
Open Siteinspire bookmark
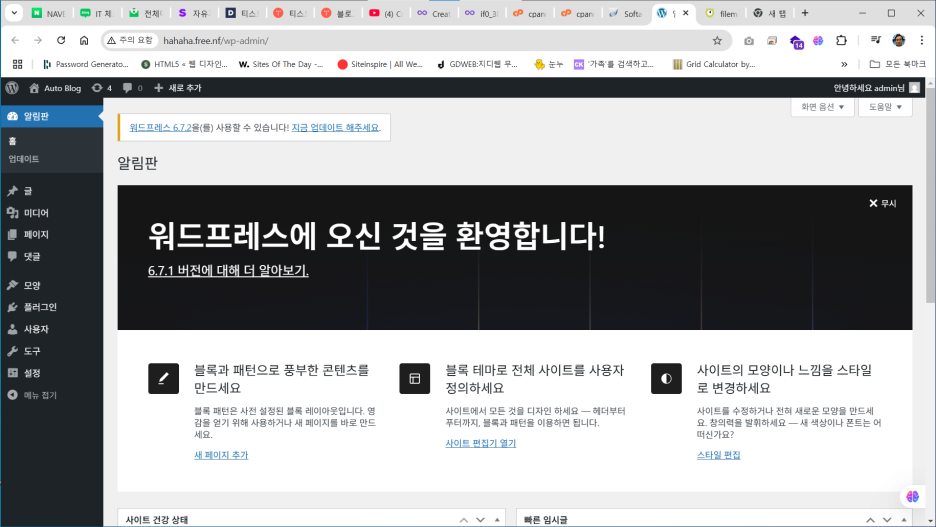click(380, 64)
